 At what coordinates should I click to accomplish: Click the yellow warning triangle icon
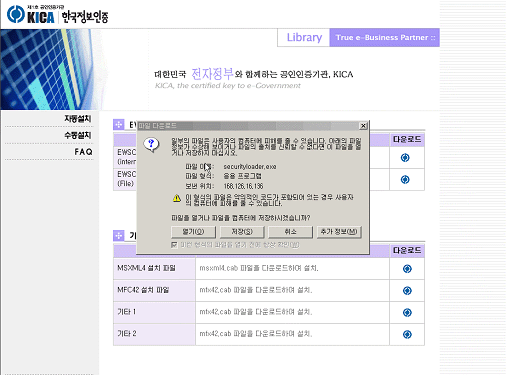pyautogui.click(x=177, y=198)
